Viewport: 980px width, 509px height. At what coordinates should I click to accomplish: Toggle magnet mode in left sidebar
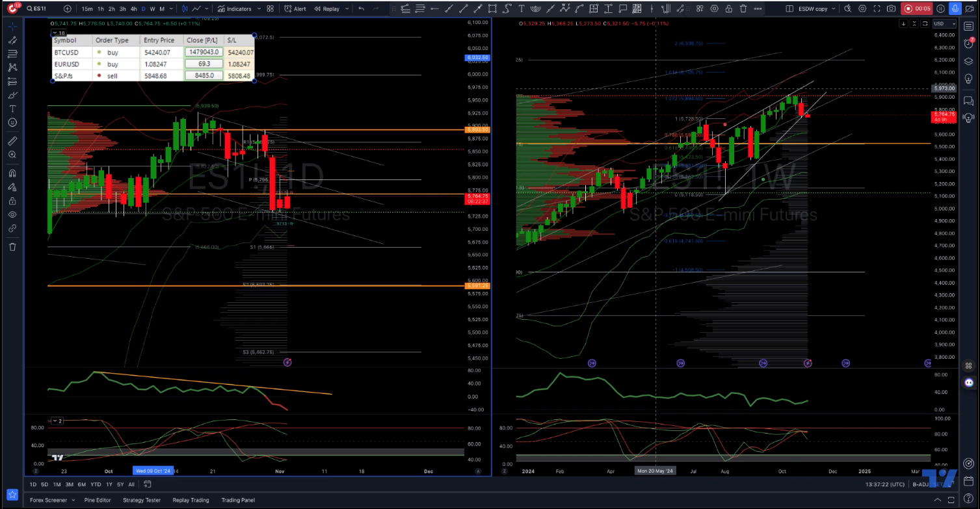pos(12,174)
